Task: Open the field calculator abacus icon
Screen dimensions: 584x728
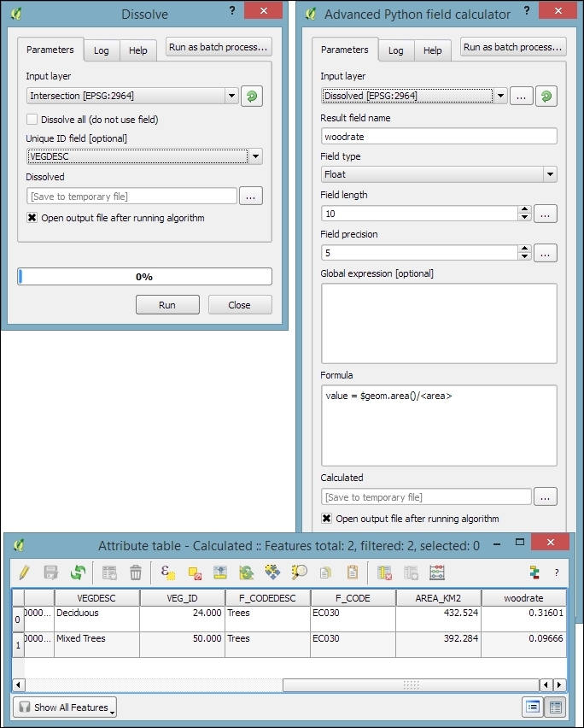Action: pyautogui.click(x=437, y=573)
